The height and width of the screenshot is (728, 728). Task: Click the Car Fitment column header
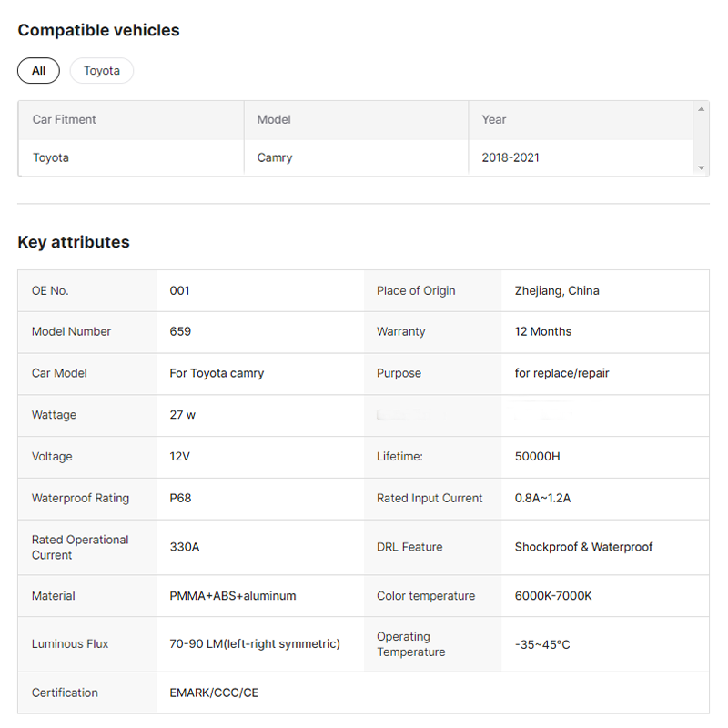click(65, 119)
